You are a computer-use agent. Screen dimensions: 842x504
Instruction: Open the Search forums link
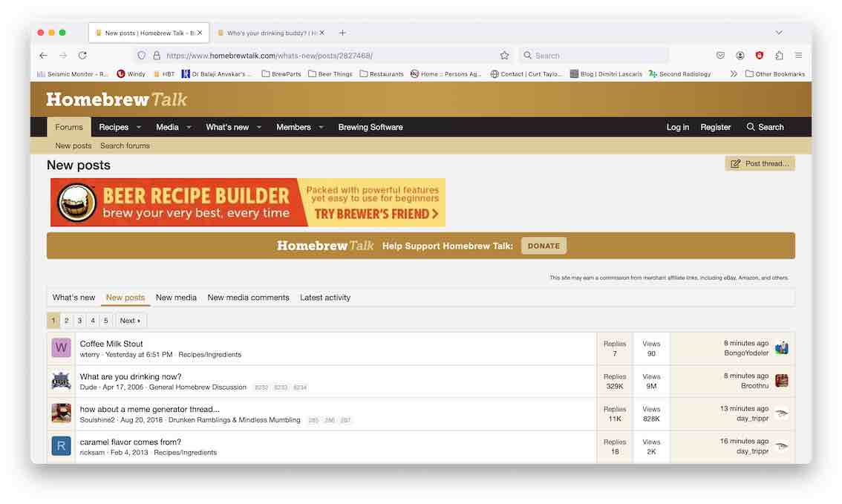click(x=125, y=145)
